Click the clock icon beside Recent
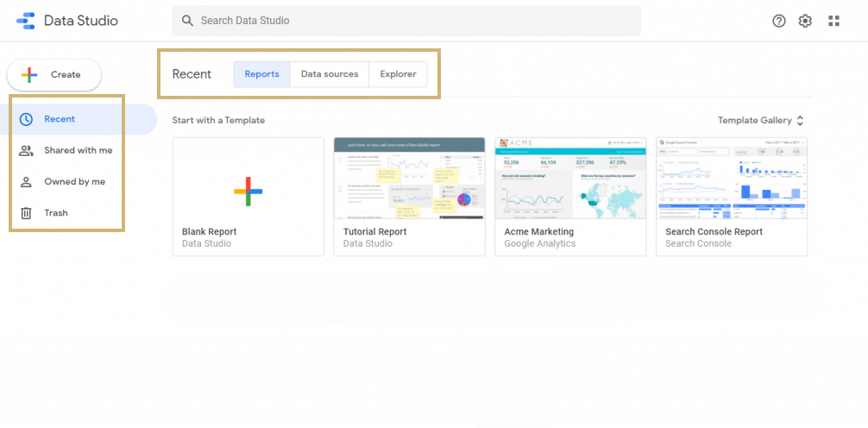This screenshot has width=868, height=428. (x=26, y=119)
